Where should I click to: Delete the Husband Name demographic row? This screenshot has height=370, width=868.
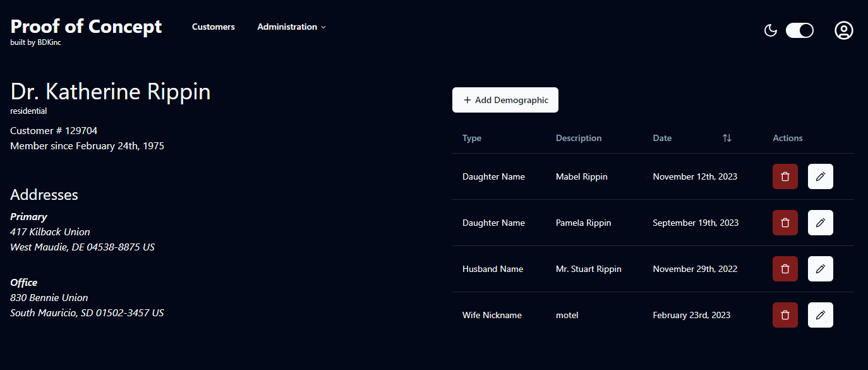tap(785, 269)
